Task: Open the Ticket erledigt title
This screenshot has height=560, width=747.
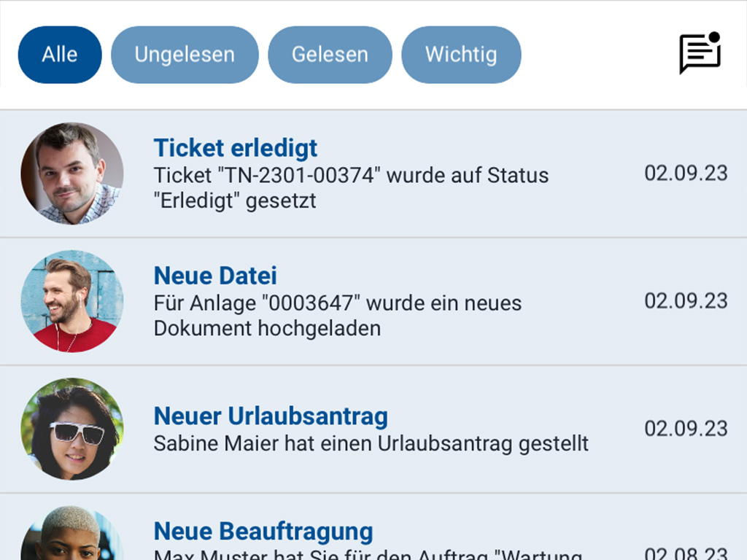Action: (236, 148)
